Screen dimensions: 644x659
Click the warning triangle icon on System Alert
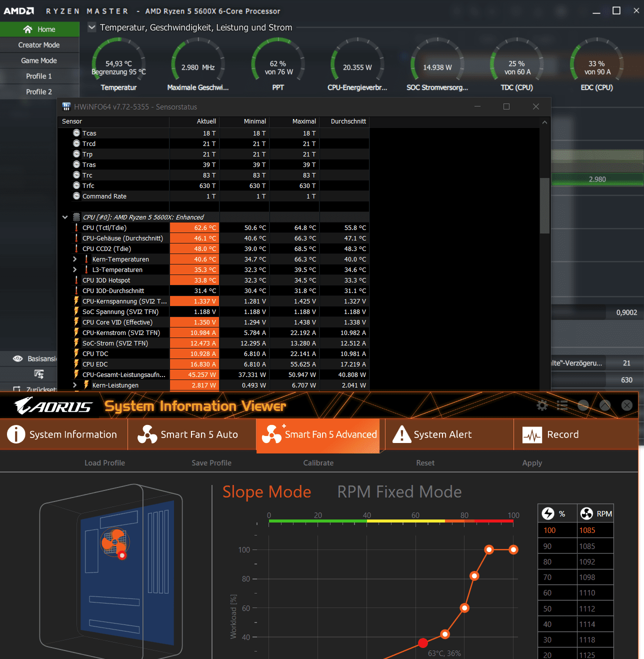coord(402,434)
